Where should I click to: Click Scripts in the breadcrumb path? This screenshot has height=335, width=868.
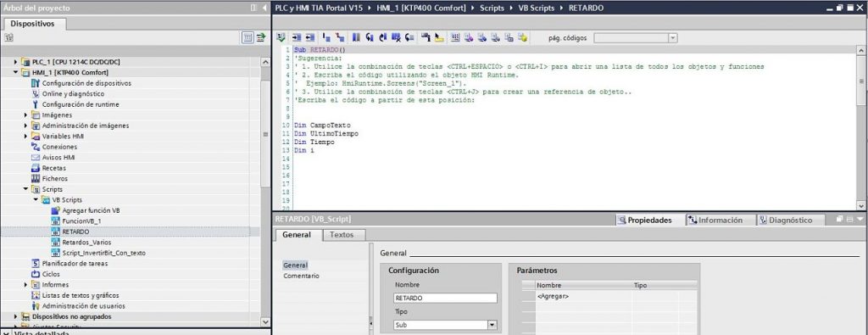pos(492,8)
